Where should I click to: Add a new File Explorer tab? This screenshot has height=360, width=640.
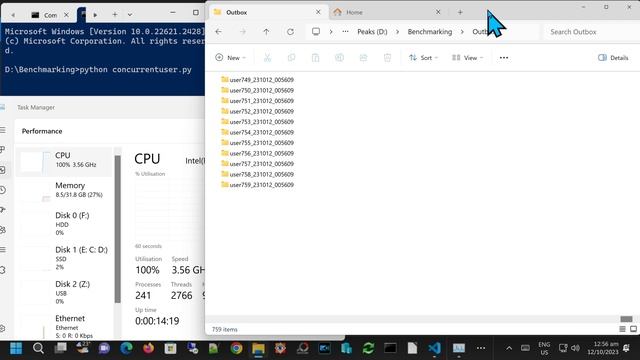(460, 12)
